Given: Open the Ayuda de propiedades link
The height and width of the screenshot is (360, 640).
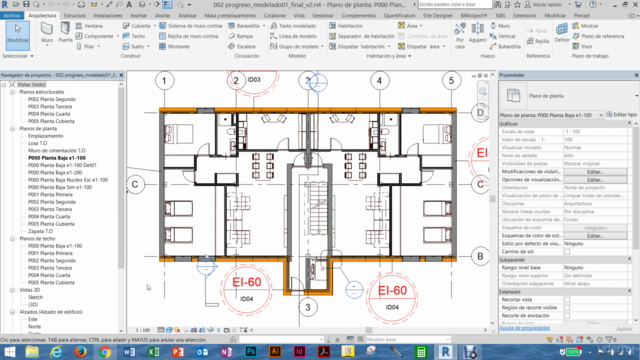Looking at the screenshot, I should coord(525,328).
